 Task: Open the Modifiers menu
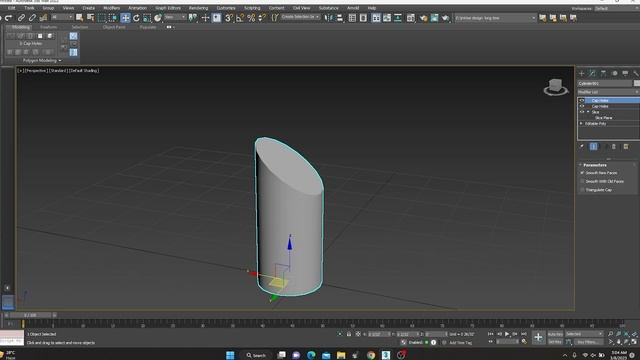[x=111, y=8]
